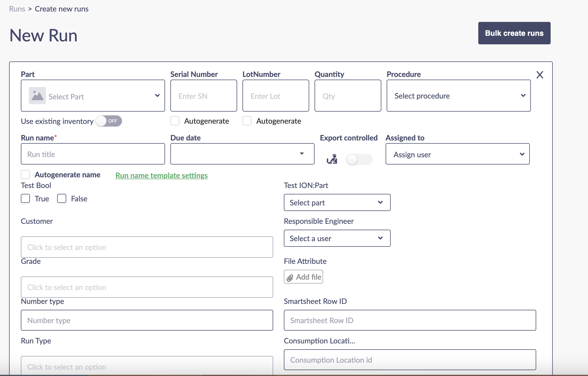This screenshot has height=376, width=588.
Task: Toggle Use existing inventory switch
Action: 109,121
